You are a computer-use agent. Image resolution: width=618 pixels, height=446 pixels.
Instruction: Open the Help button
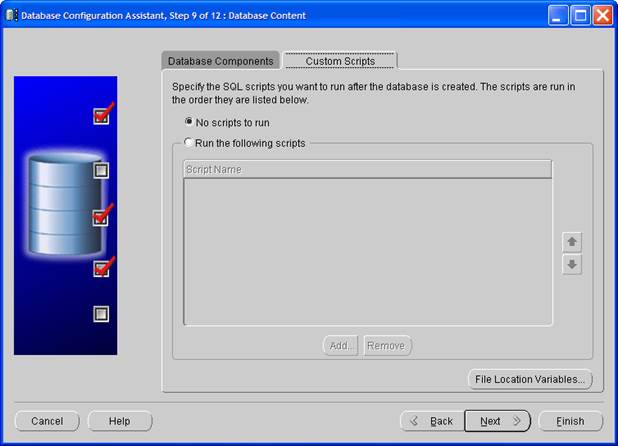(x=120, y=421)
